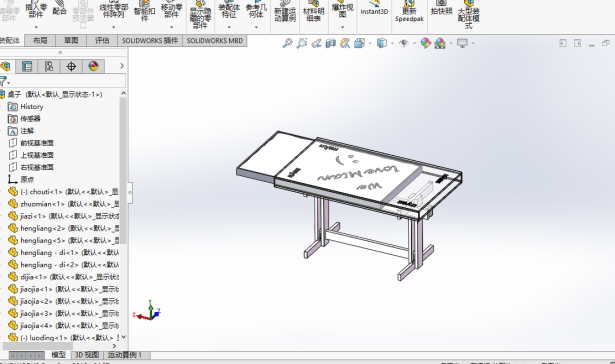This screenshot has height=364, width=615.
Task: Open Display Style cube icon
Action: (382, 43)
